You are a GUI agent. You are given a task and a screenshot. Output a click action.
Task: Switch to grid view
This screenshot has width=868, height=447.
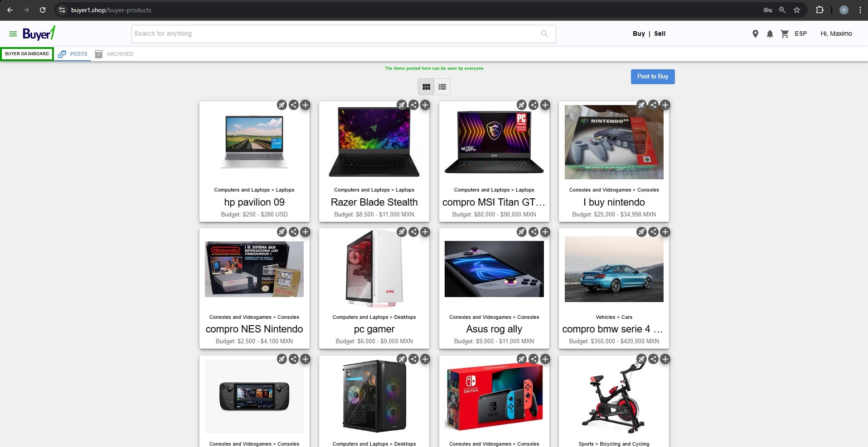[x=426, y=87]
